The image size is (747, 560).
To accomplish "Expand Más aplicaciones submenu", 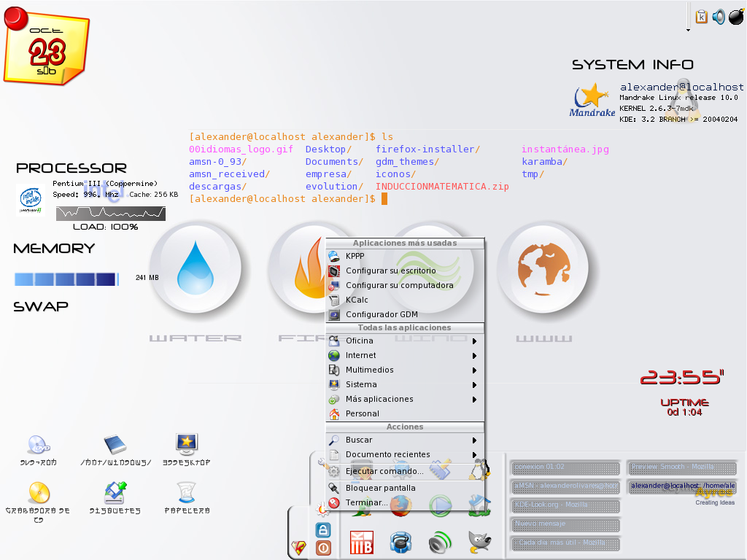I will coord(405,400).
